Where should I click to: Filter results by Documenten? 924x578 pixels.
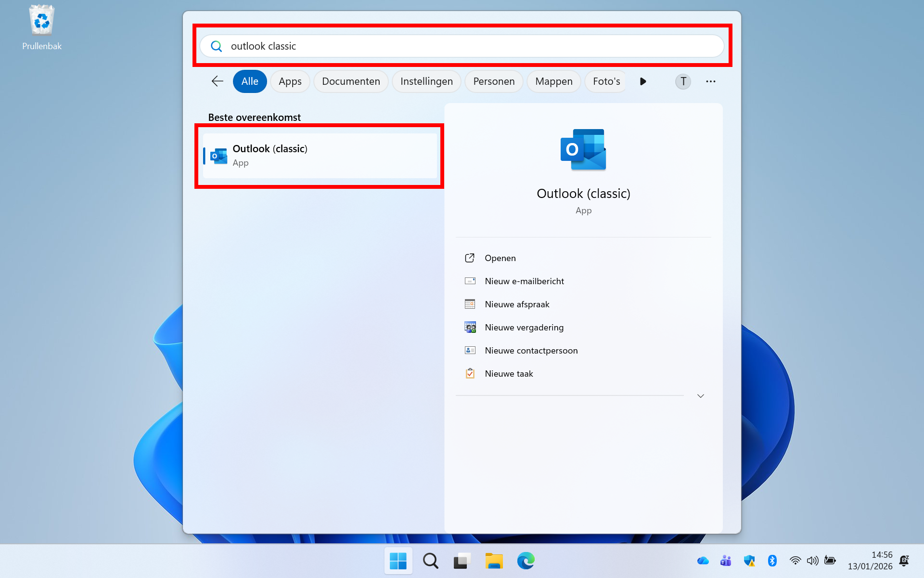351,81
